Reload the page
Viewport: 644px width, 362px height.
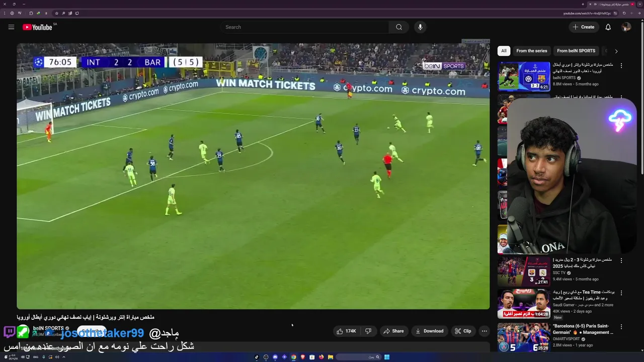click(x=624, y=13)
